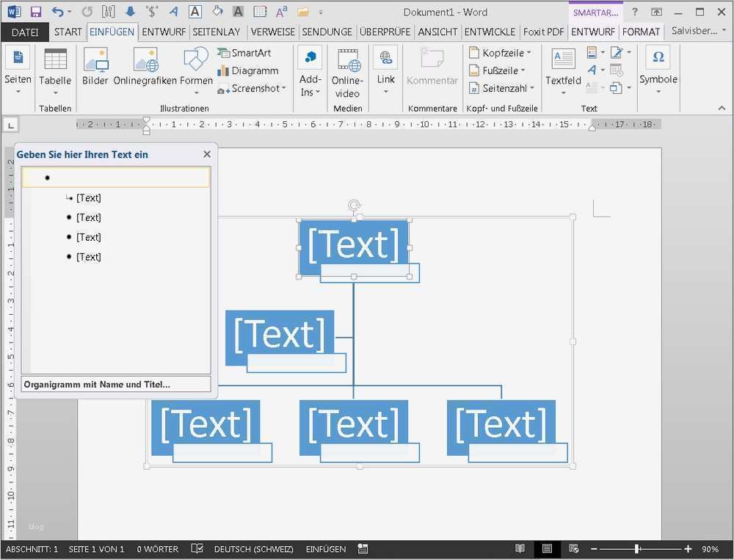Close the SmartArt text entry pane

(207, 154)
